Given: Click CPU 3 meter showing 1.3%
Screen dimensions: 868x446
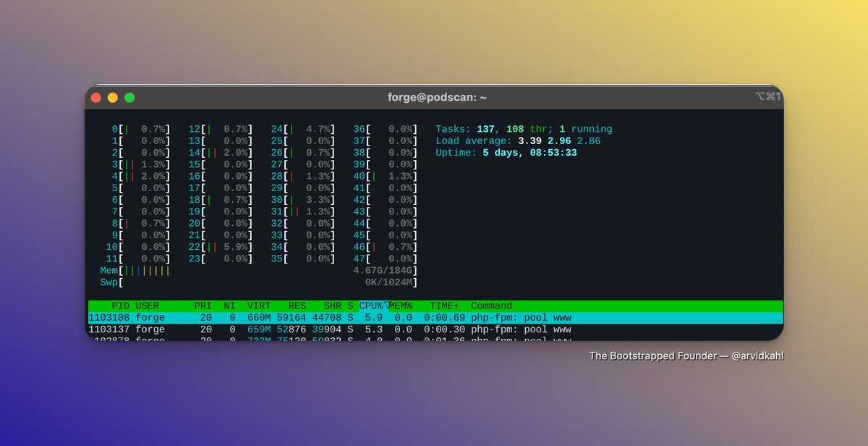Looking at the screenshot, I should pos(140,164).
